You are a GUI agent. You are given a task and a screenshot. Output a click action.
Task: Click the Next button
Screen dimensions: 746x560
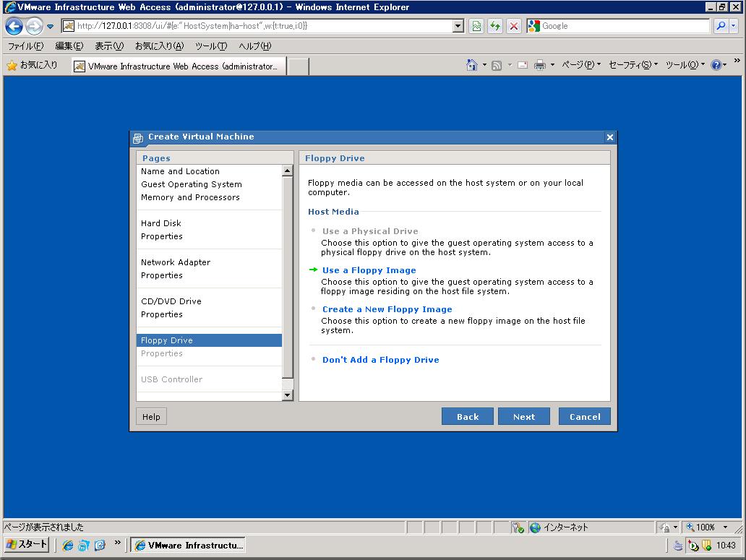point(524,416)
